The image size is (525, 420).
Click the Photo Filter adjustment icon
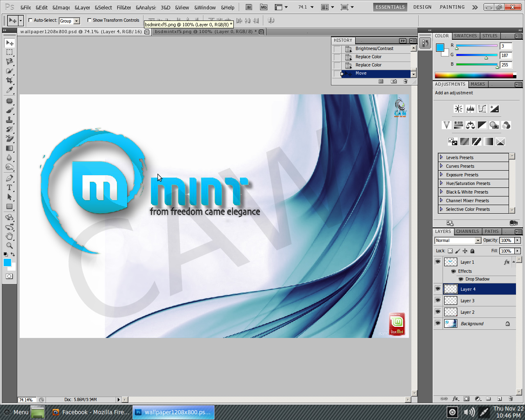click(494, 125)
